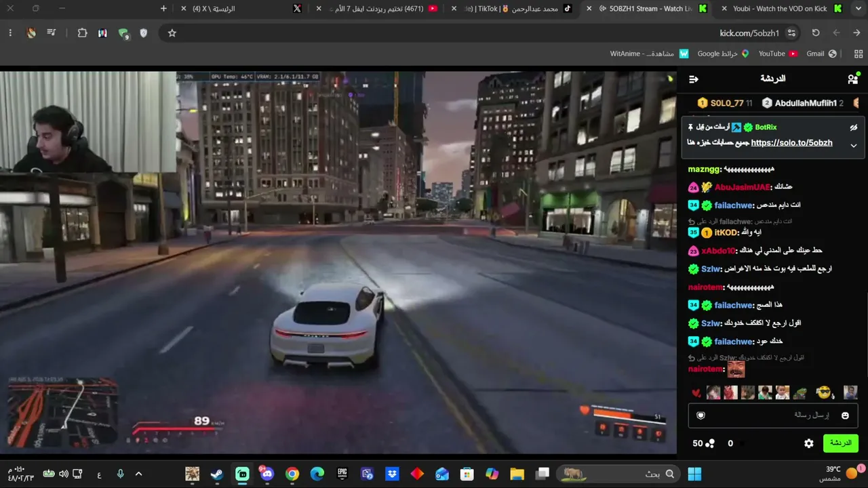Open failachwe's profile from 'هذا الصح' message
868x488 pixels.
point(734,305)
